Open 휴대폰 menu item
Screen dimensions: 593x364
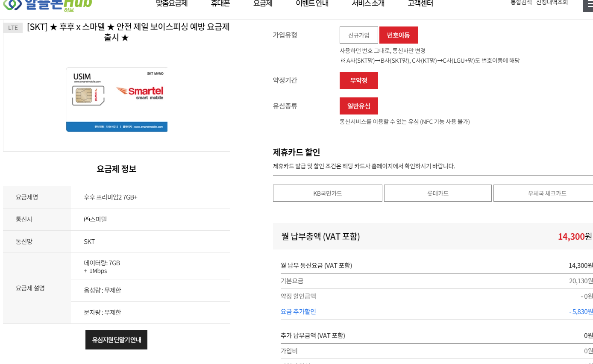[x=220, y=4]
